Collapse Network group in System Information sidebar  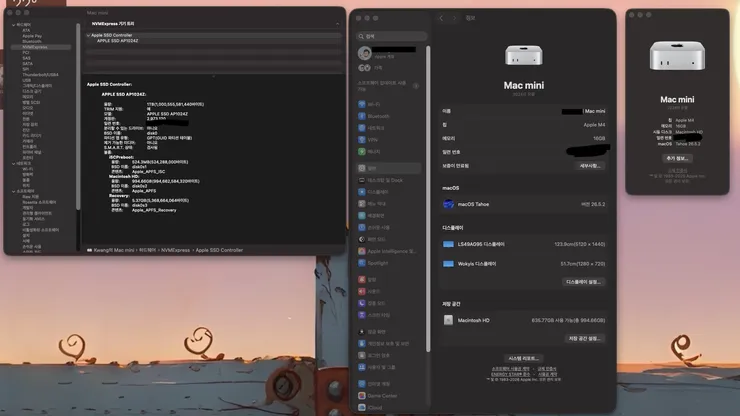[13, 163]
